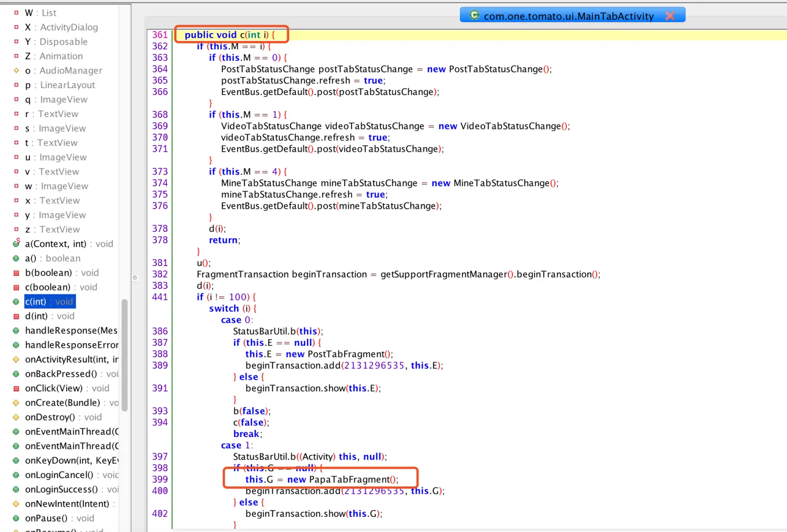Image resolution: width=787 pixels, height=532 pixels.
Task: Click the red private icon beside b(boolean)
Action: 16,273
